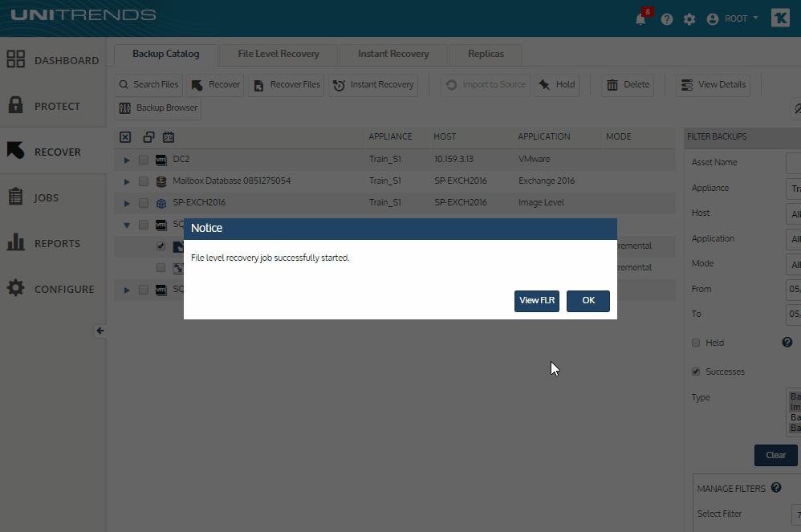
Task: Click the Held help icon
Action: pyautogui.click(x=787, y=342)
